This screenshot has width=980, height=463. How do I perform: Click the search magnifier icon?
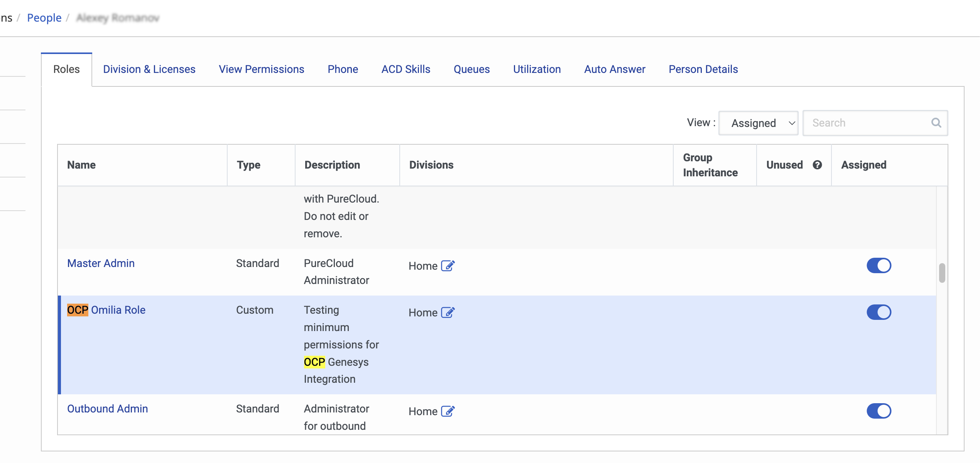(936, 123)
